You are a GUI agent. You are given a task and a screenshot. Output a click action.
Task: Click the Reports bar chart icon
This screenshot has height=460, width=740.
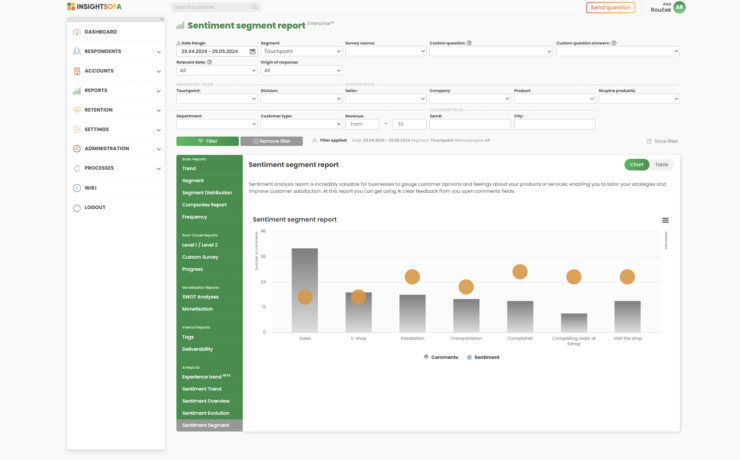click(77, 90)
